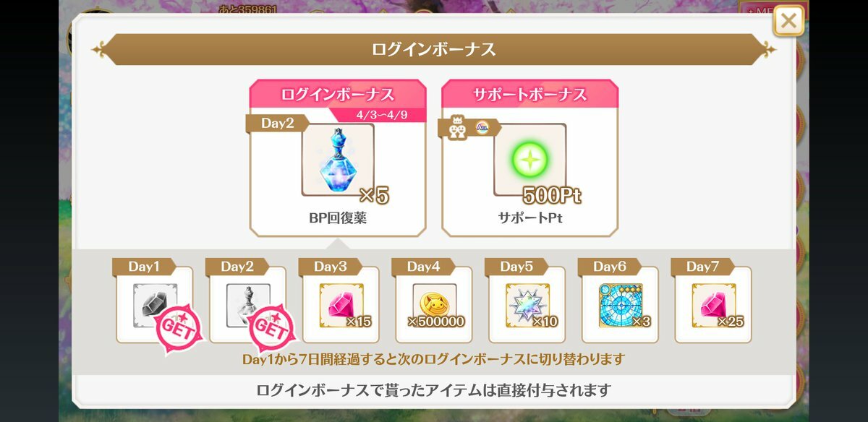This screenshot has width=868, height=422.
Task: Select the Day5 silver star x10 reward
Action: pyautogui.click(x=527, y=305)
